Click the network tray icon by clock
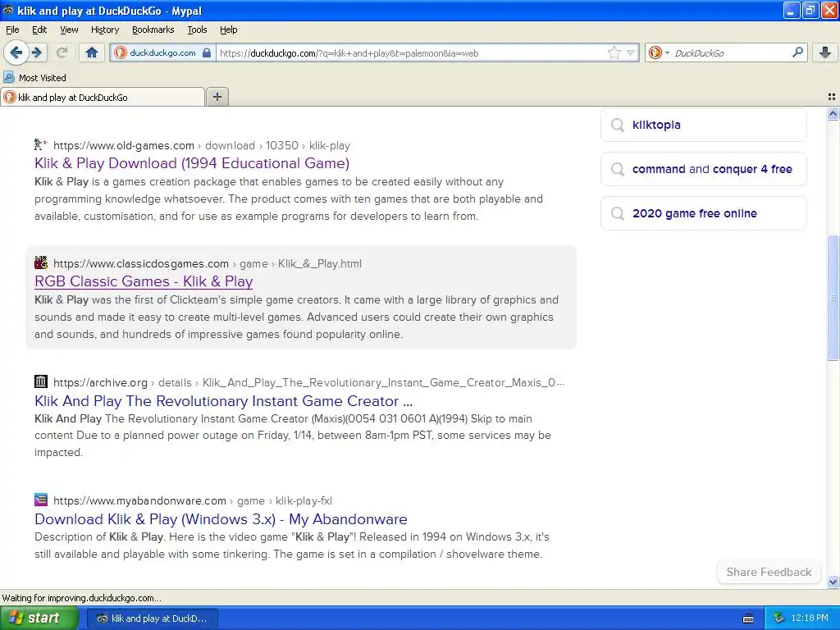Image resolution: width=840 pixels, height=630 pixels. pos(779,619)
